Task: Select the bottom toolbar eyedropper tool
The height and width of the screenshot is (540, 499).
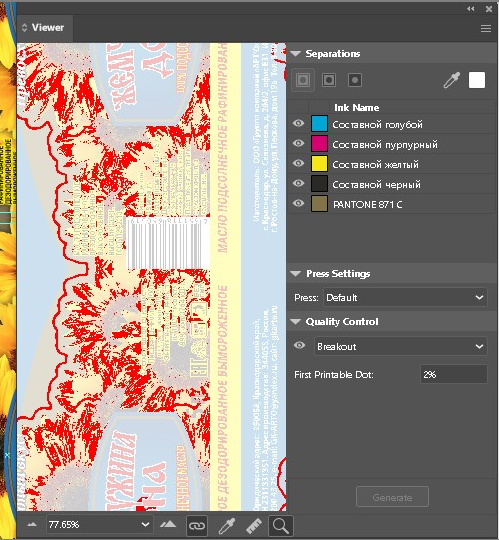Action: coord(227,526)
